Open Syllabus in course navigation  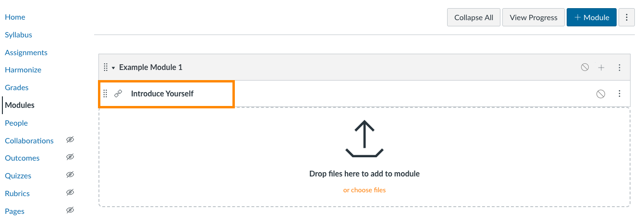(18, 35)
